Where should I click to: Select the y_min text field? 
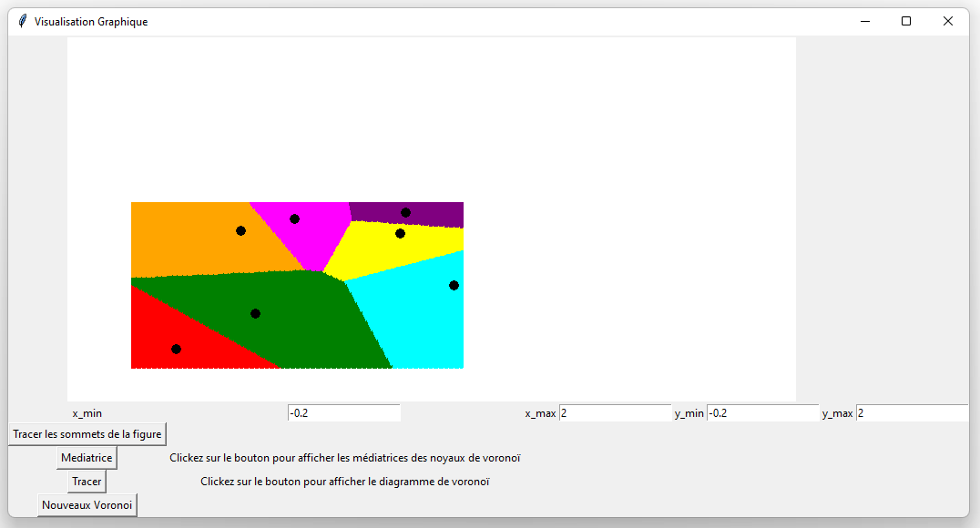(762, 413)
